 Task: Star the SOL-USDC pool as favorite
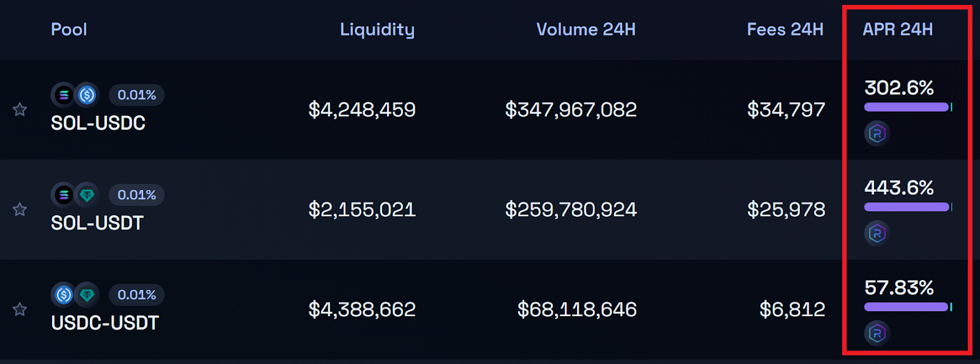(20, 110)
